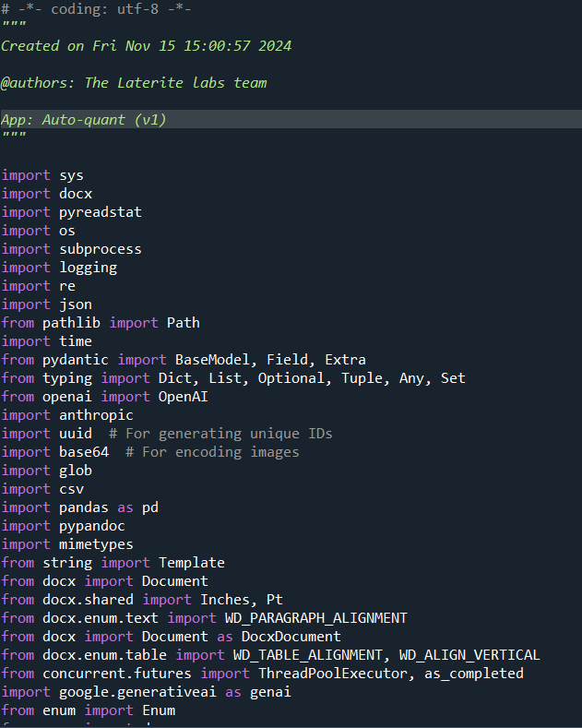The width and height of the screenshot is (582, 728).
Task: Click the '@authors: The Laterite labs team' line
Action: point(134,83)
